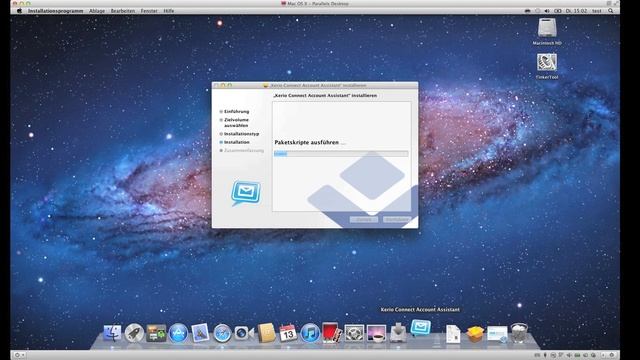Image resolution: width=640 pixels, height=360 pixels.
Task: Open the Mail stamp icon in dock
Action: [x=200, y=333]
